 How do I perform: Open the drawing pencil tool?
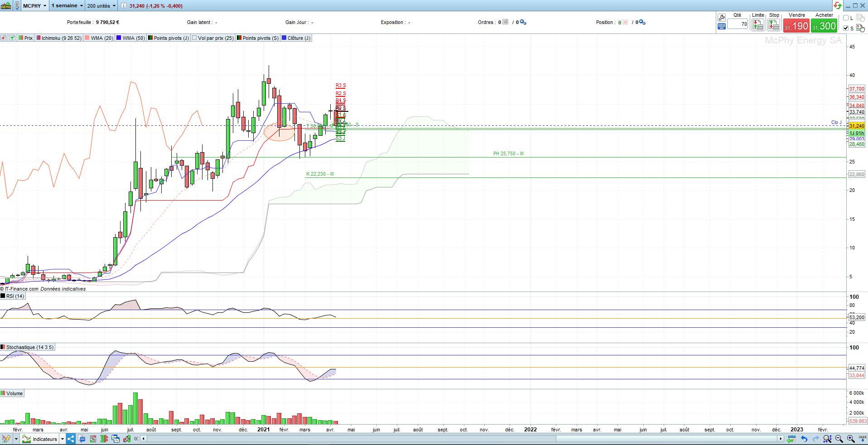coord(6,439)
